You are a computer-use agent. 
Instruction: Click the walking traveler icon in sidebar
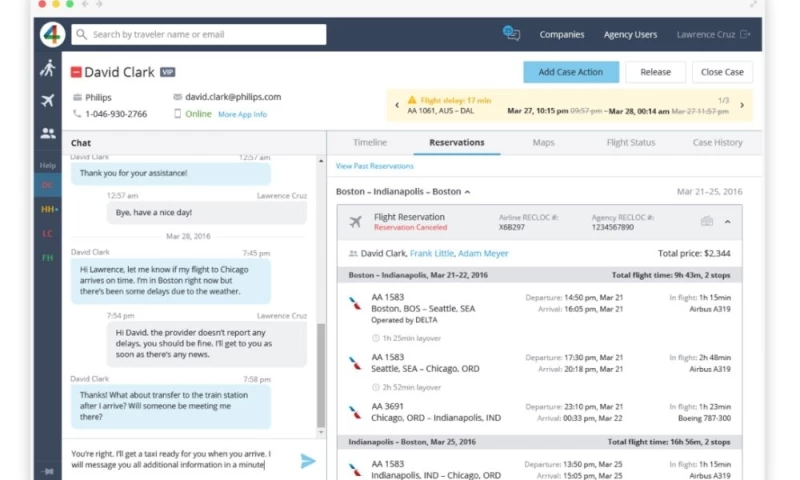point(48,68)
